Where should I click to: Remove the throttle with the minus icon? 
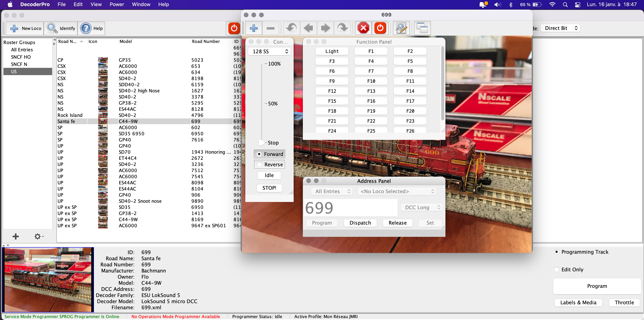[x=270, y=28]
